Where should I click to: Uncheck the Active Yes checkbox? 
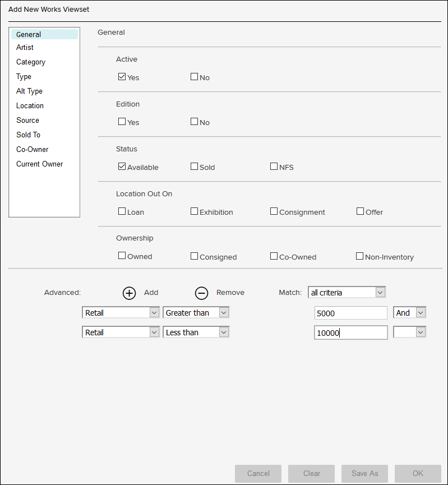coord(122,77)
